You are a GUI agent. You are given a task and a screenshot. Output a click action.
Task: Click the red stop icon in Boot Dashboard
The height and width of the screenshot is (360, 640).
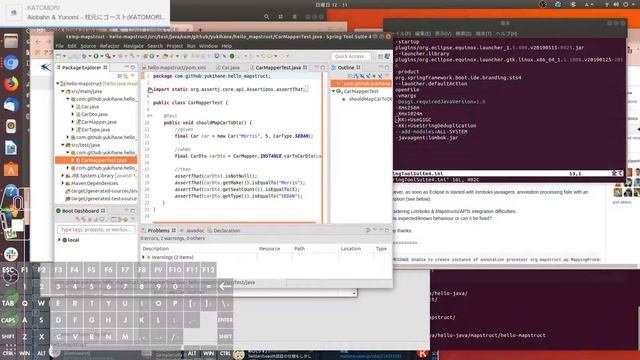click(x=90, y=220)
